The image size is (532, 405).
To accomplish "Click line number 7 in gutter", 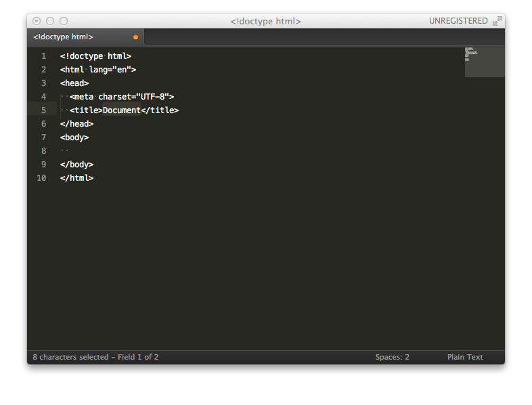I will [x=43, y=137].
